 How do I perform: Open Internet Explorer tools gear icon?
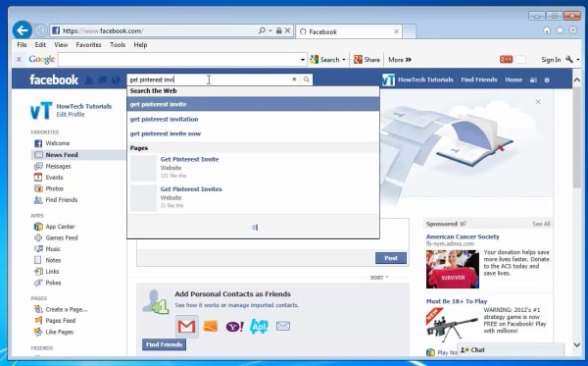click(x=572, y=30)
